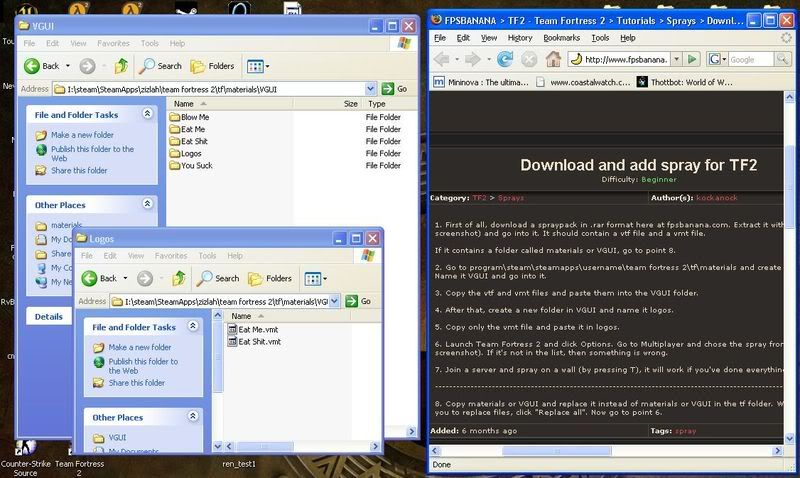Collapse File and Folder Tasks in Logos window
Screen dimensions: 800x478
193,326
